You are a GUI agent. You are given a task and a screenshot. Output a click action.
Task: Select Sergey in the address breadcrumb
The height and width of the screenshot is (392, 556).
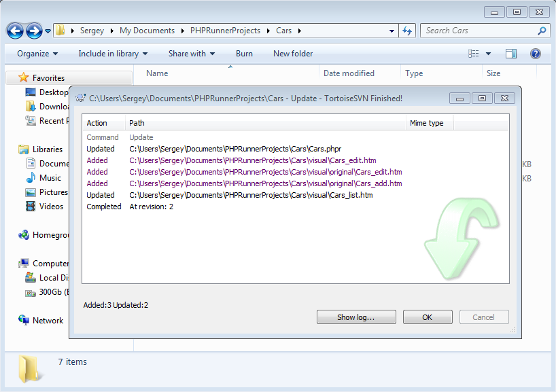(92, 31)
